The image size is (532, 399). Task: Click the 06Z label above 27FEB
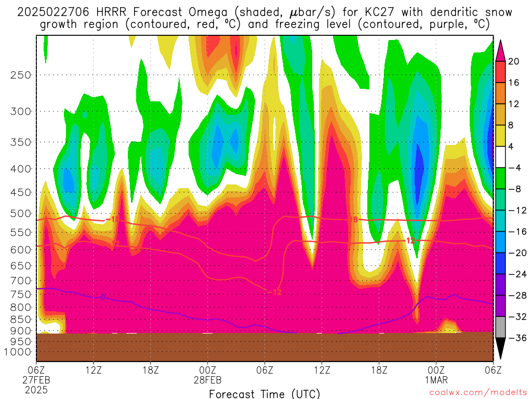tap(36, 370)
